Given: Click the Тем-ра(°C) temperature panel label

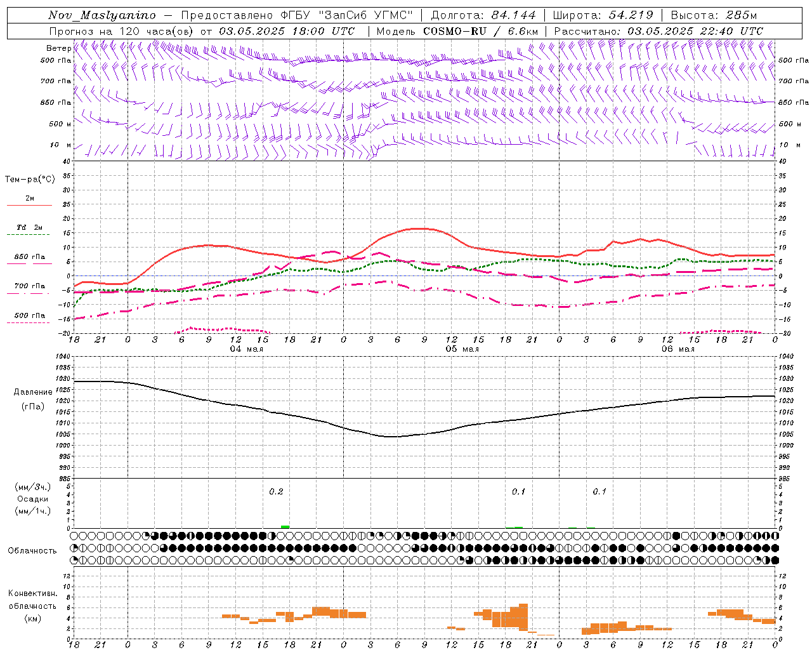Looking at the screenshot, I should tap(30, 180).
